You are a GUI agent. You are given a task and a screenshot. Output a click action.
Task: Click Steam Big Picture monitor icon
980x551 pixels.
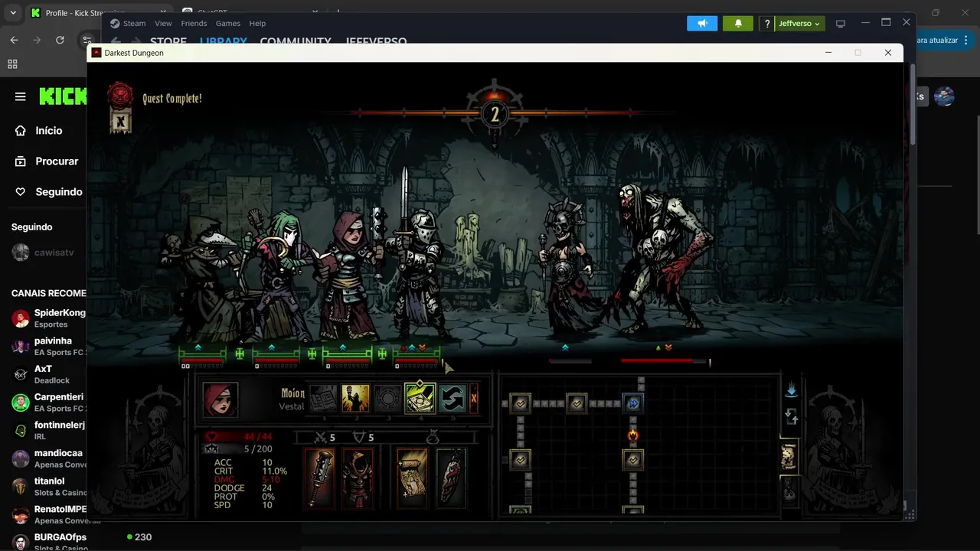pyautogui.click(x=840, y=24)
